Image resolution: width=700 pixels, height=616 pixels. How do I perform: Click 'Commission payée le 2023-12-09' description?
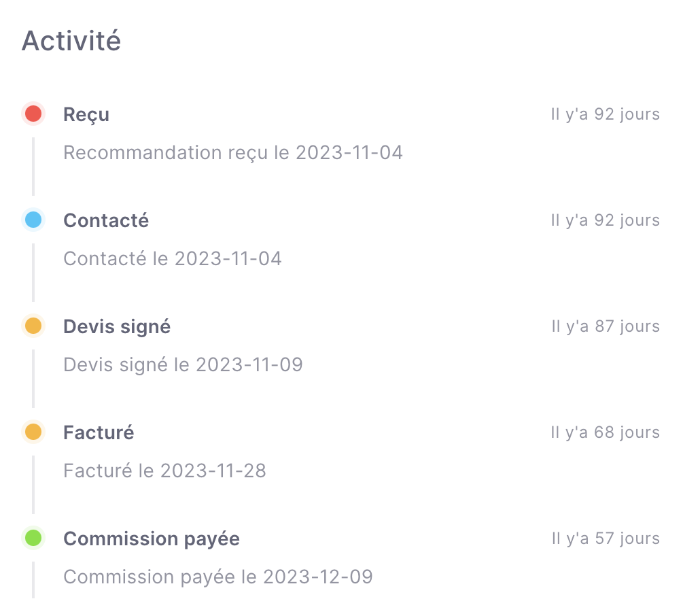point(218,577)
